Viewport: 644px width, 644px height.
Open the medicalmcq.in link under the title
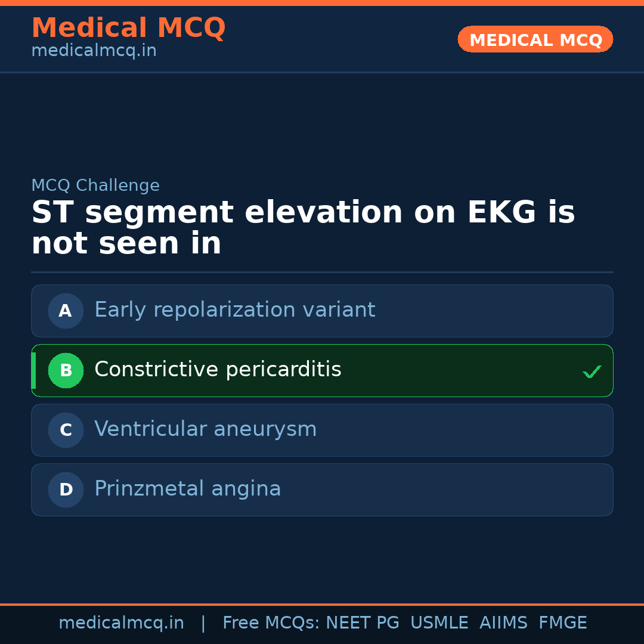click(94, 51)
